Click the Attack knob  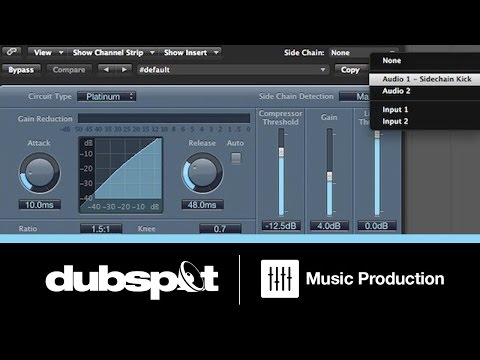coord(40,173)
